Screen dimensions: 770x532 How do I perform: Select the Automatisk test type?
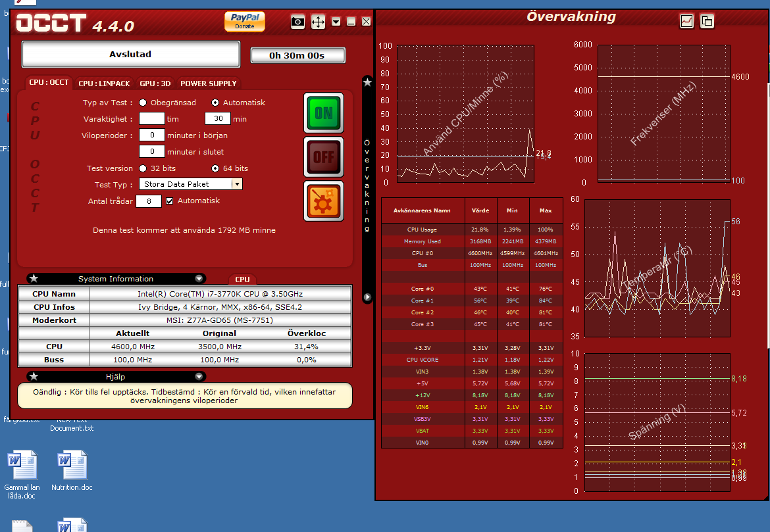tap(215, 103)
